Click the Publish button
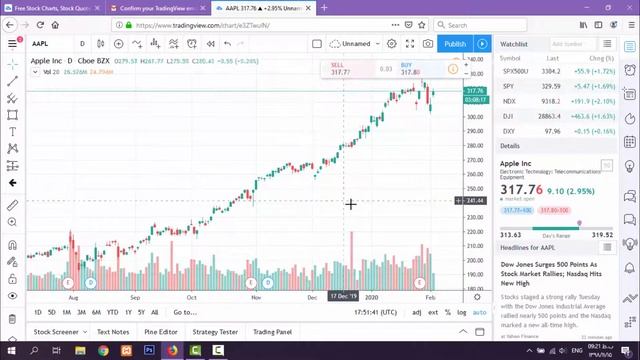 455,44
